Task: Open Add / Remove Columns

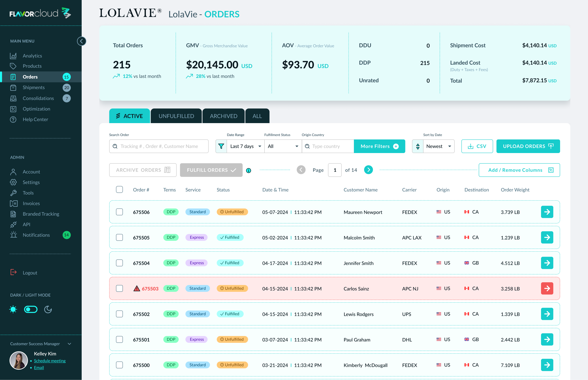Action: [x=519, y=170]
